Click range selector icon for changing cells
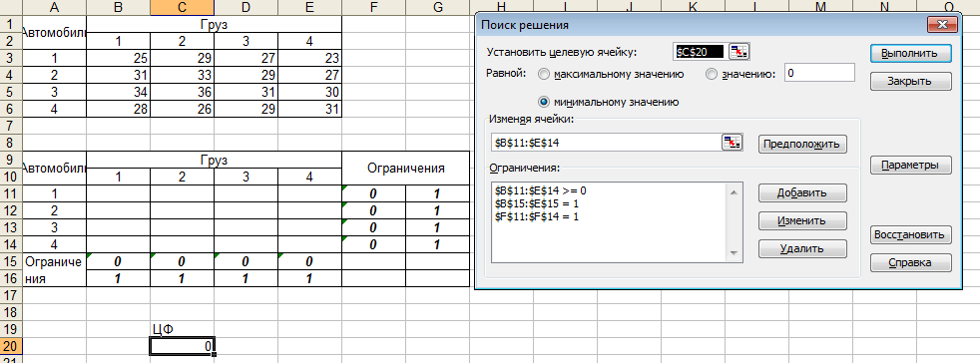The image size is (980, 363). [732, 142]
